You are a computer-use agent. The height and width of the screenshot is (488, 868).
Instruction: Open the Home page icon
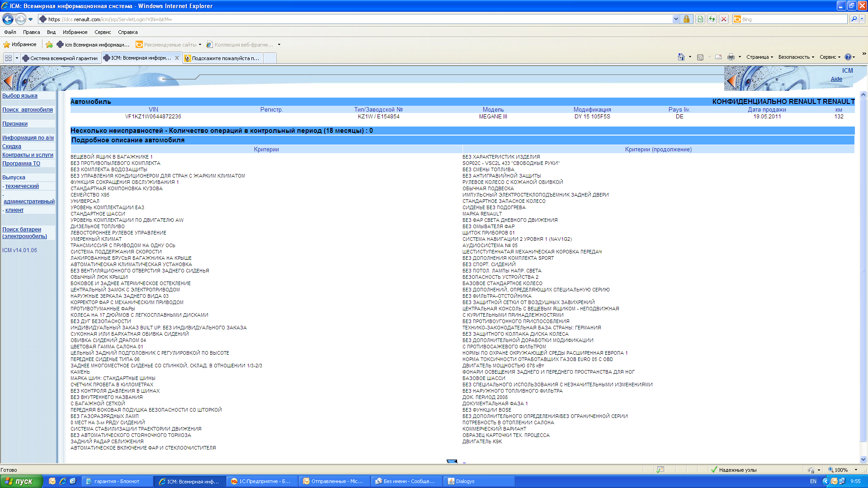click(x=681, y=57)
